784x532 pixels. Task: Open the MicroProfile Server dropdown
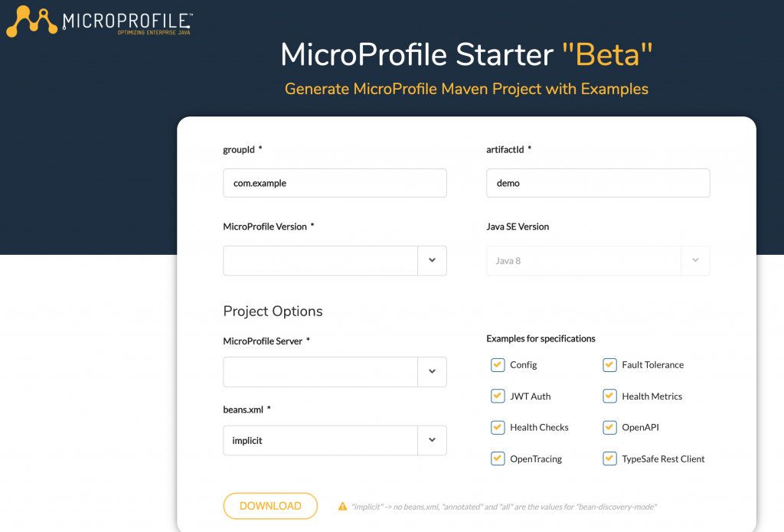tap(335, 371)
